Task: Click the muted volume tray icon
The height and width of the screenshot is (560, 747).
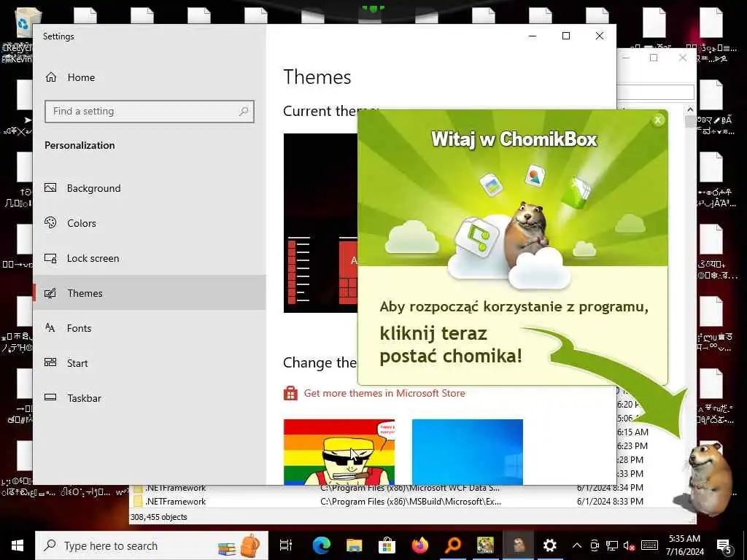Action: (x=629, y=545)
